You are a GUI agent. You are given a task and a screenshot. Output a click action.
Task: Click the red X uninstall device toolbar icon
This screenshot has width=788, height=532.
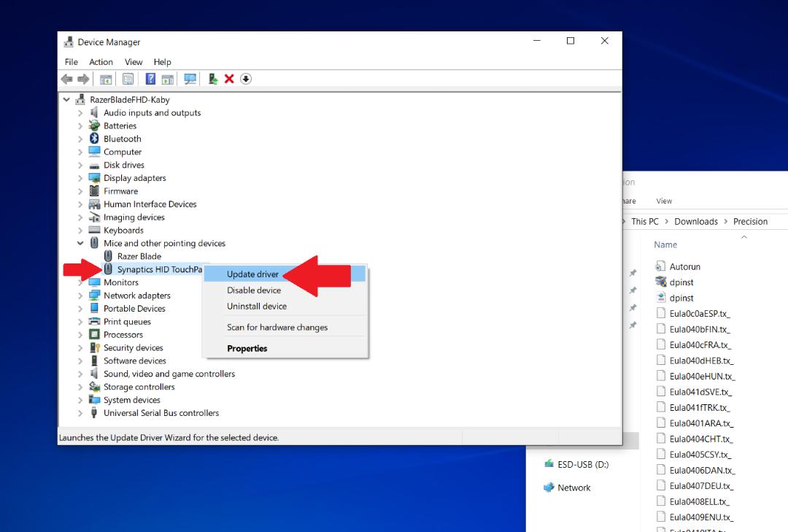click(x=229, y=79)
